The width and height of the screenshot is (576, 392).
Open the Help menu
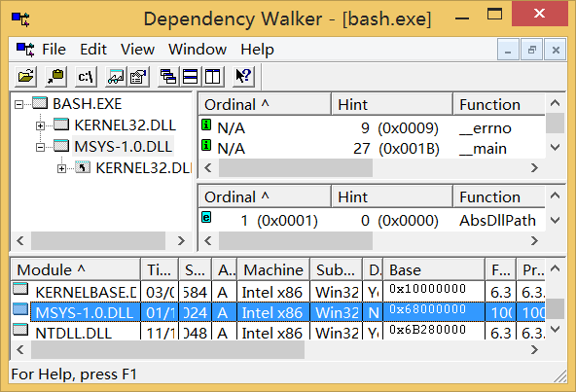tap(257, 50)
